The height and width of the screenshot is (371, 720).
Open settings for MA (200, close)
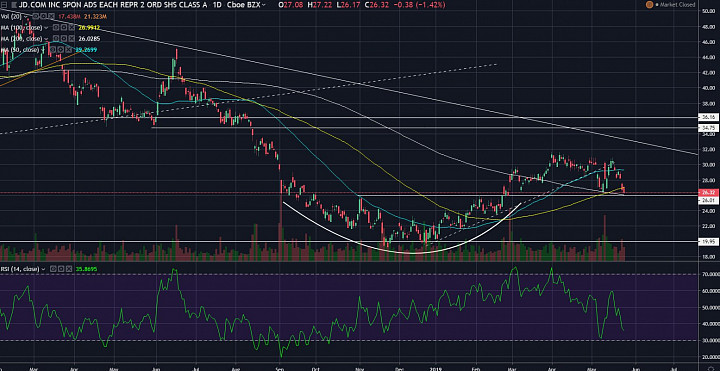(64, 39)
